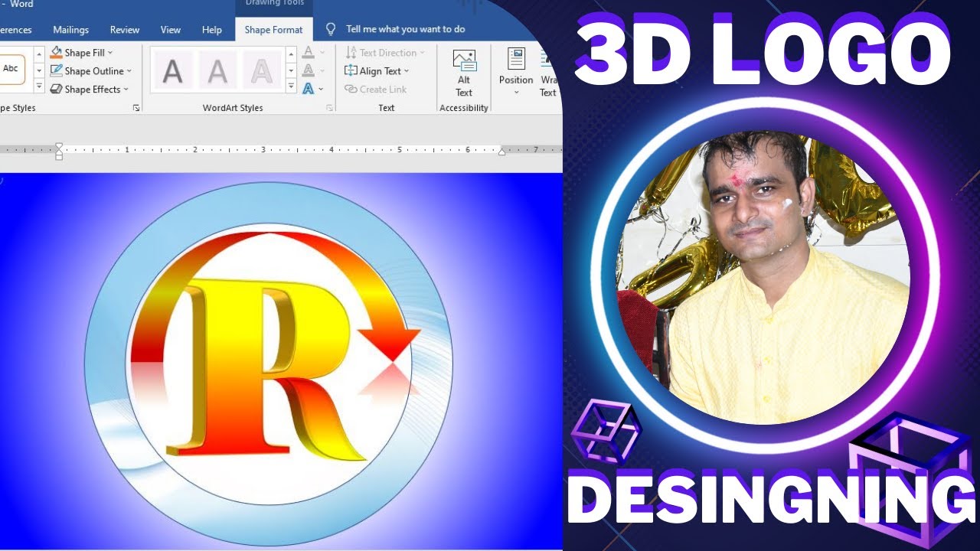980x551 pixels.
Task: Switch to the View tab
Action: click(x=171, y=30)
